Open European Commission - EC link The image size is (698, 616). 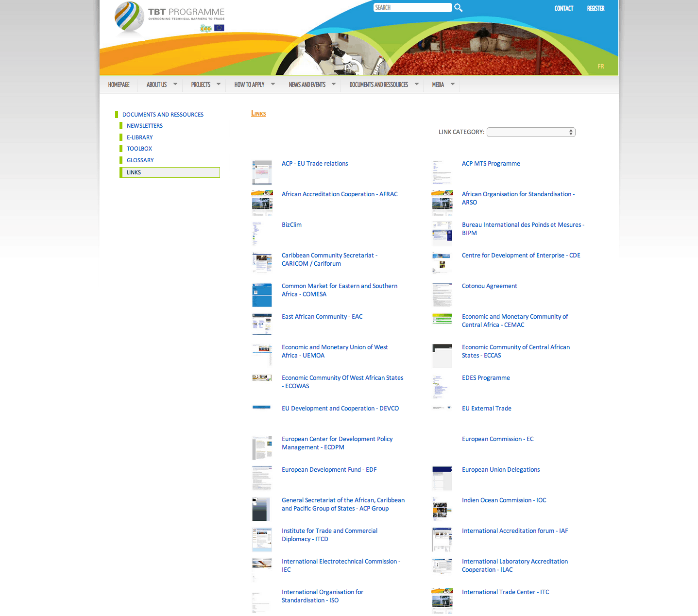tap(497, 439)
